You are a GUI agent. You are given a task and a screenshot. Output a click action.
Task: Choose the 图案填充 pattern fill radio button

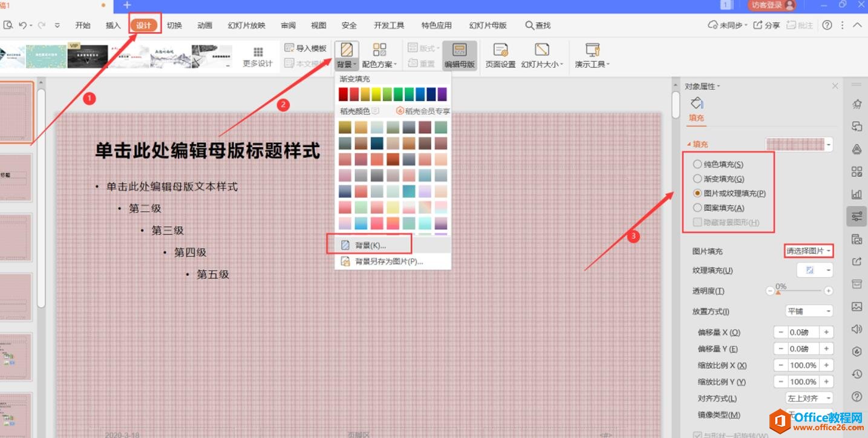pyautogui.click(x=697, y=208)
